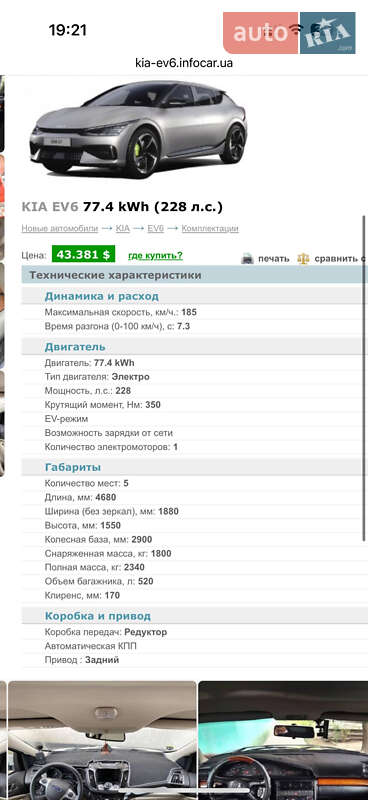Select the Тип двигателя: Электро row
Viewport: 368px width, 800px height.
tap(194, 377)
